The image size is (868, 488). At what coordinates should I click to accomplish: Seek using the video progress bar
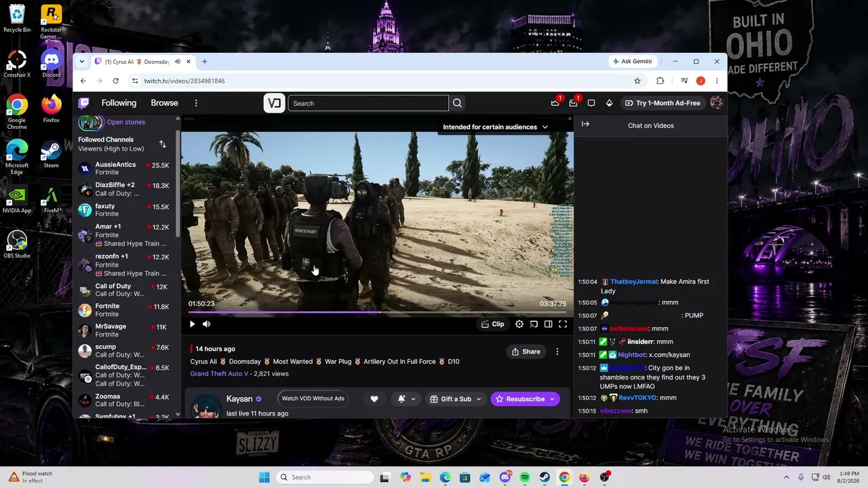point(377,312)
